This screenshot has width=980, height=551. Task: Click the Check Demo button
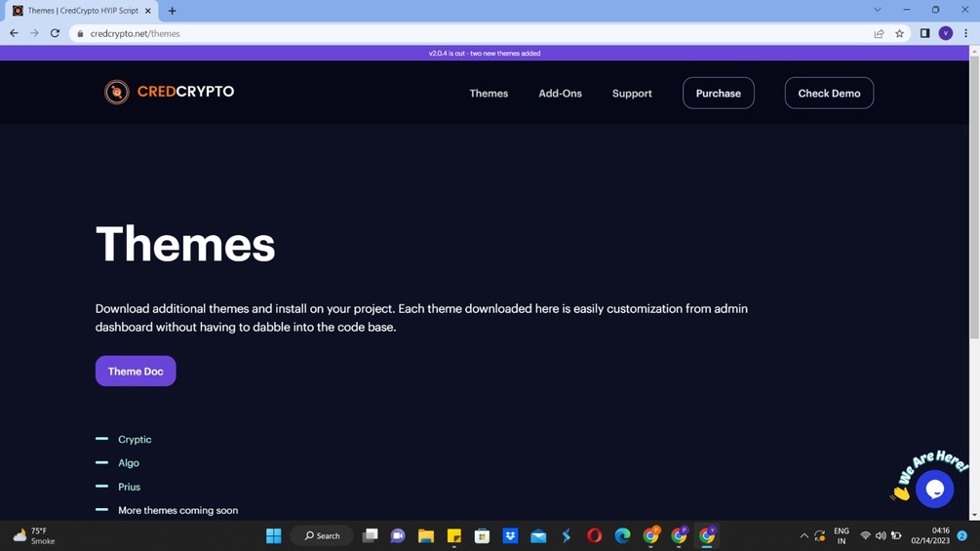[x=829, y=93]
